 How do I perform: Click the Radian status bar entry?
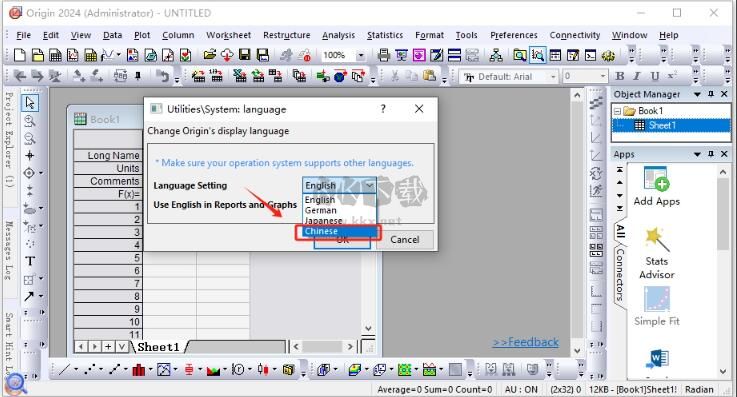point(699,389)
